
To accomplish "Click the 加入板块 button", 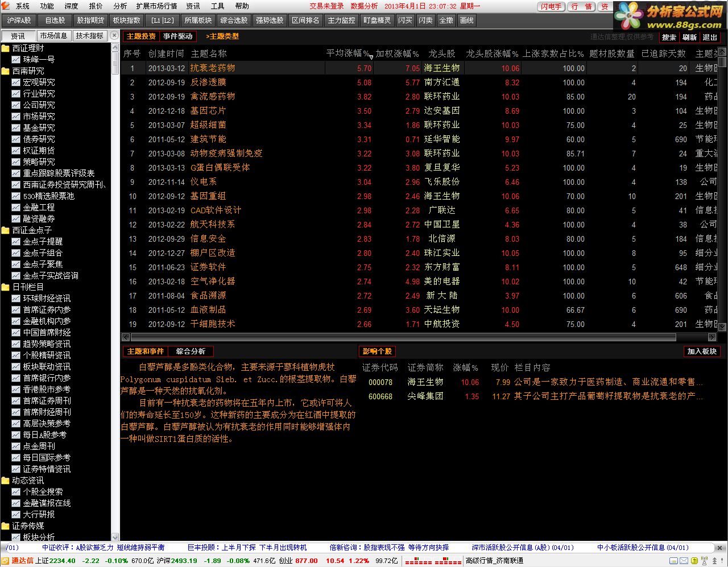I will coord(702,351).
